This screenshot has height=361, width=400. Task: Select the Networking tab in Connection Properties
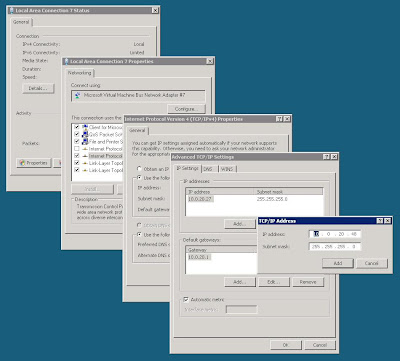79,73
